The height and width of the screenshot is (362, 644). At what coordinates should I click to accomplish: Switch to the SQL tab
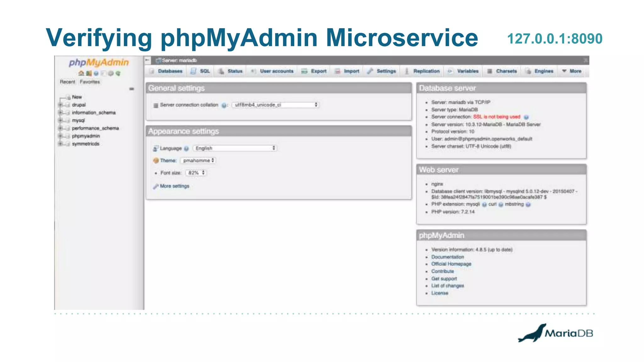coord(200,71)
